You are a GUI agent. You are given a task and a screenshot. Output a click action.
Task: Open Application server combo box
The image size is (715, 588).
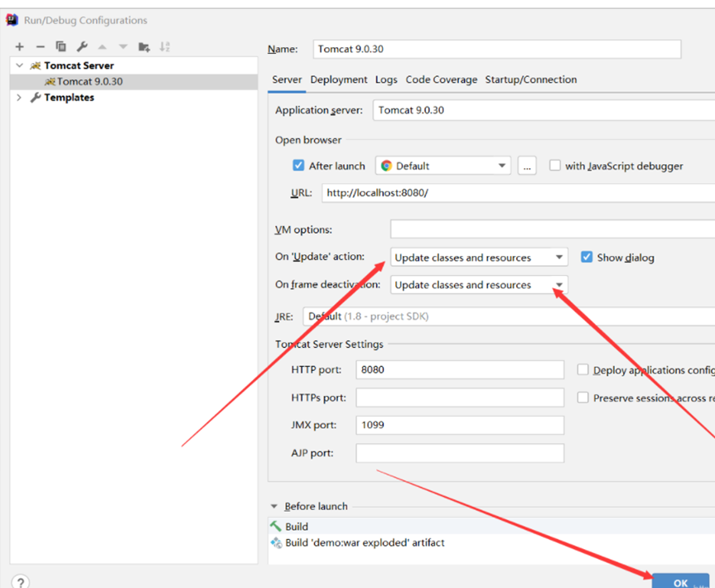(543, 110)
